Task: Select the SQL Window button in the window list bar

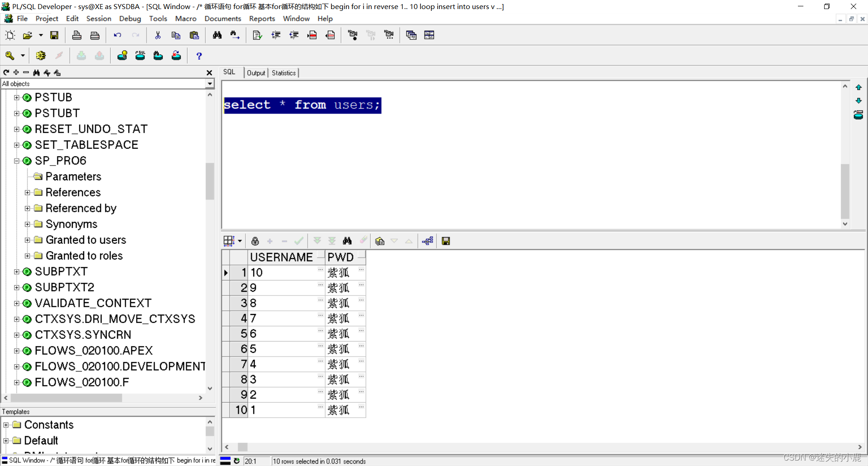Action: click(108, 461)
